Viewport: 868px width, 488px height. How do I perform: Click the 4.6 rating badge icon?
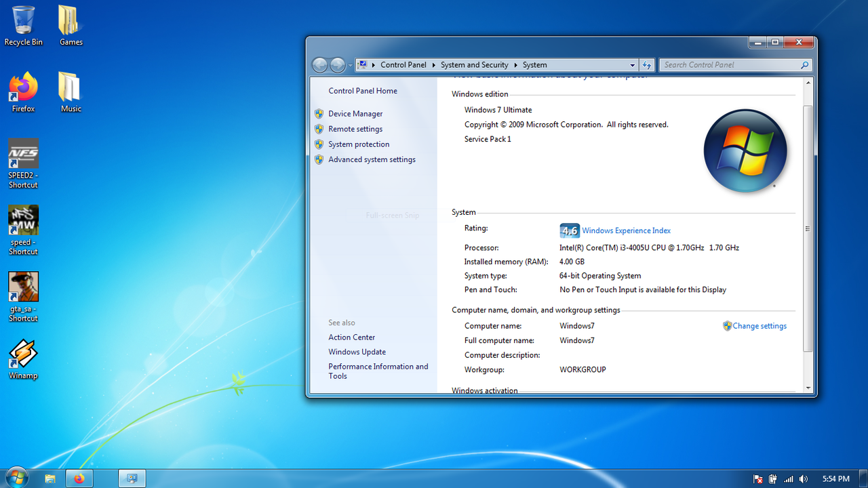(569, 230)
